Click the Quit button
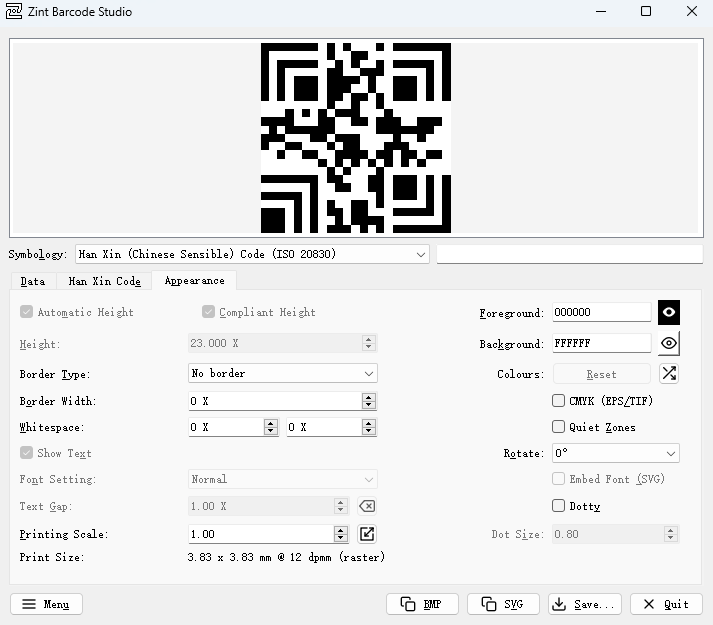 (666, 604)
